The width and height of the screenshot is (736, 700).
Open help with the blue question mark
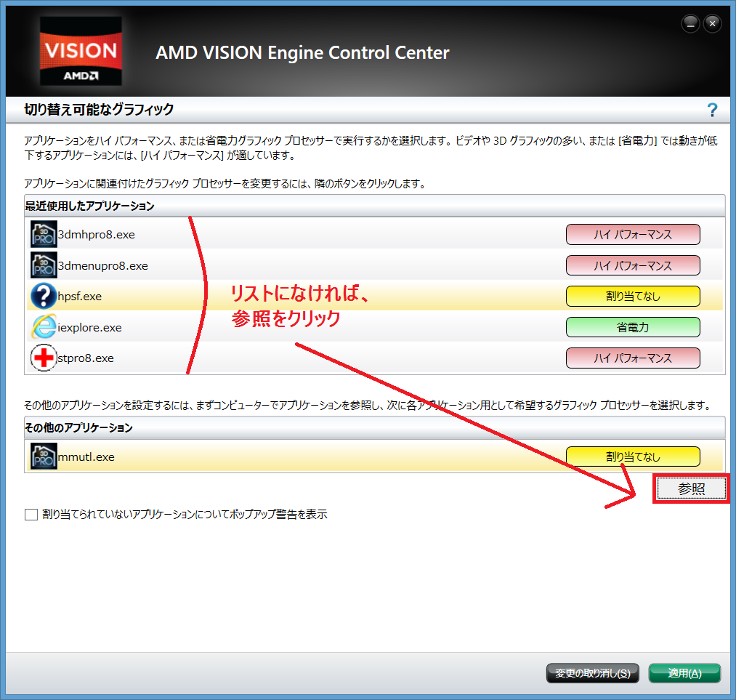[x=712, y=110]
